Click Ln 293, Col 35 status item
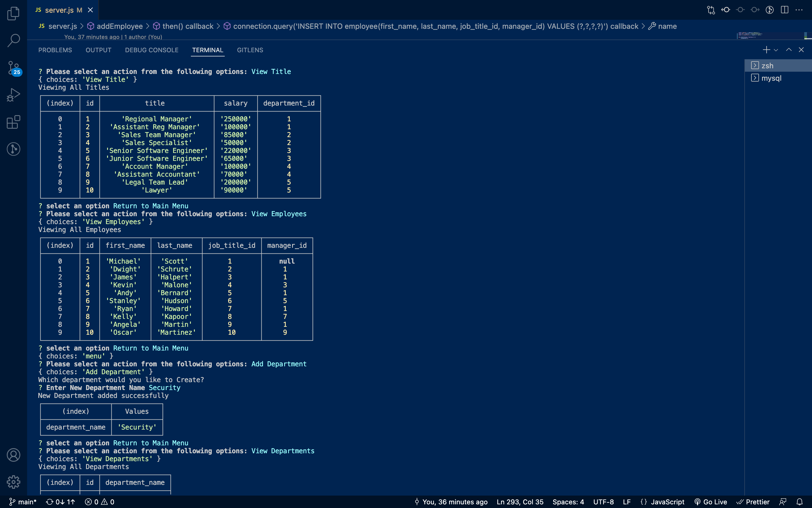Image resolution: width=812 pixels, height=508 pixels. [520, 502]
